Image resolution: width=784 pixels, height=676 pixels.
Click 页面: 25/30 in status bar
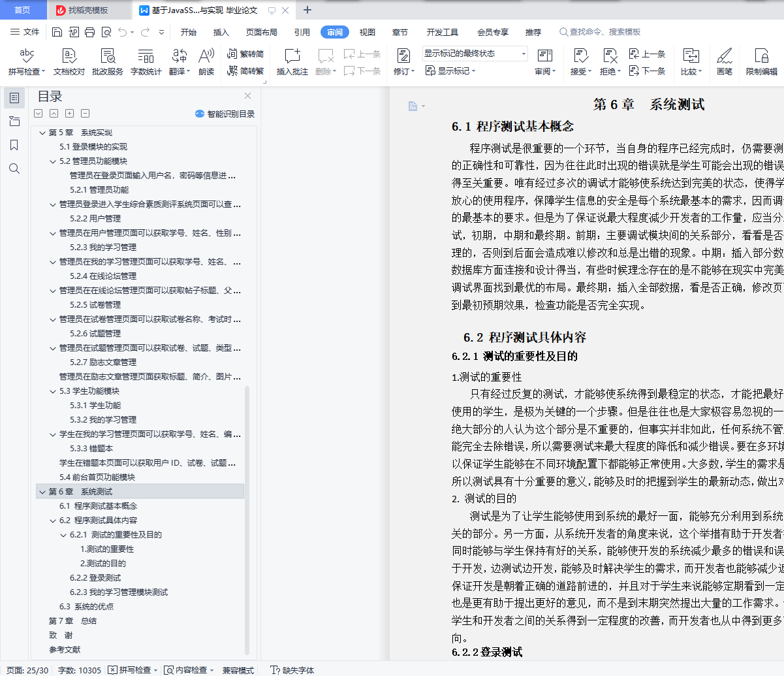point(27,670)
